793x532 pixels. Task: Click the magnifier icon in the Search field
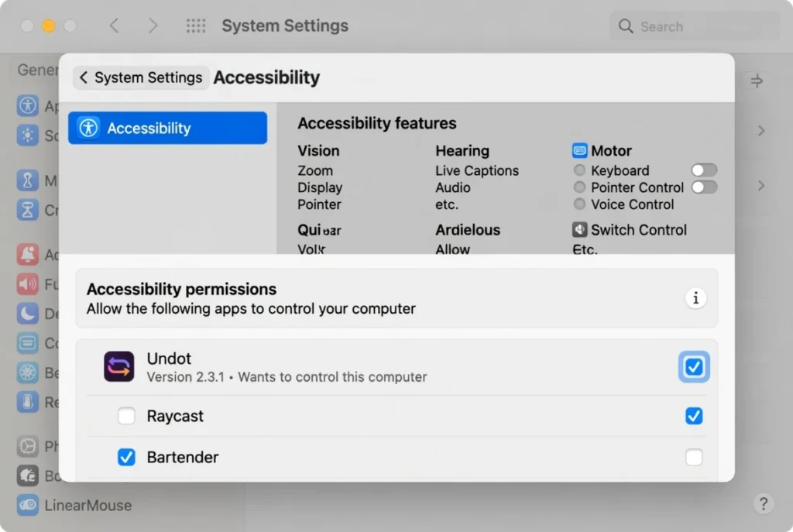click(626, 26)
